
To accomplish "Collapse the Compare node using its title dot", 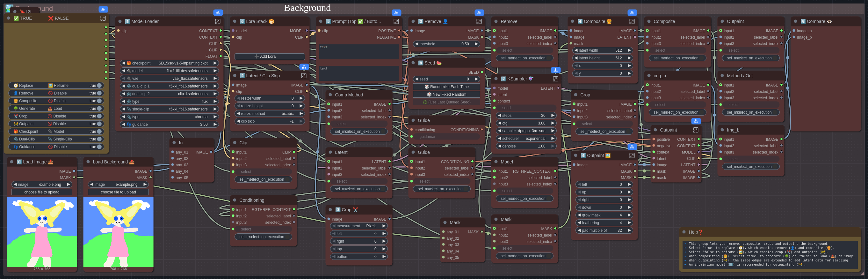I will (x=795, y=21).
